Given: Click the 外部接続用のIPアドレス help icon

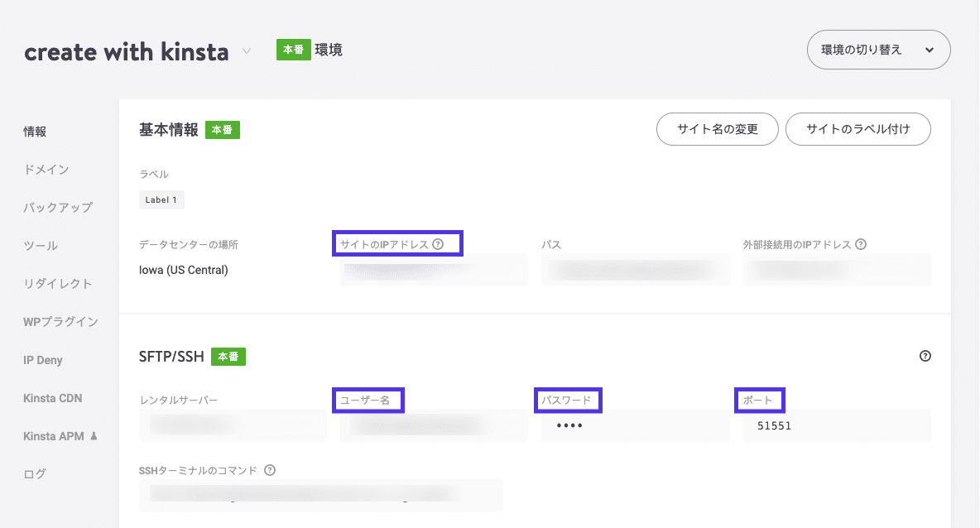Looking at the screenshot, I should 862,243.
